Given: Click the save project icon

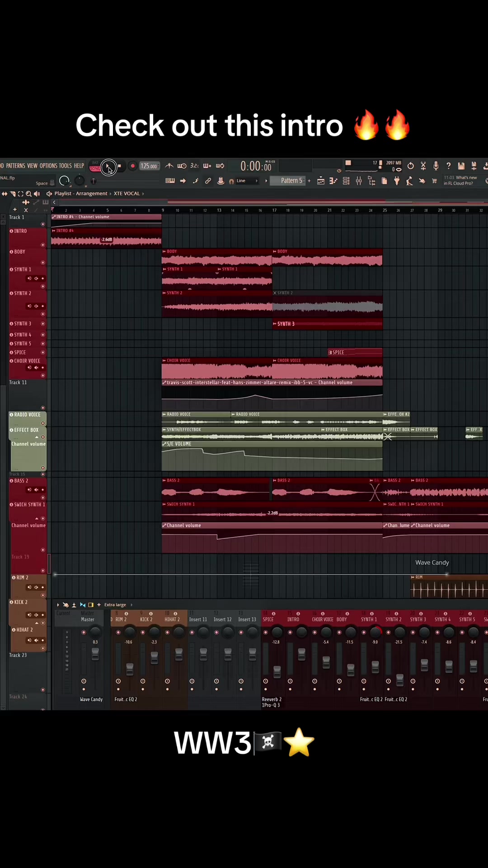Looking at the screenshot, I should click(461, 166).
